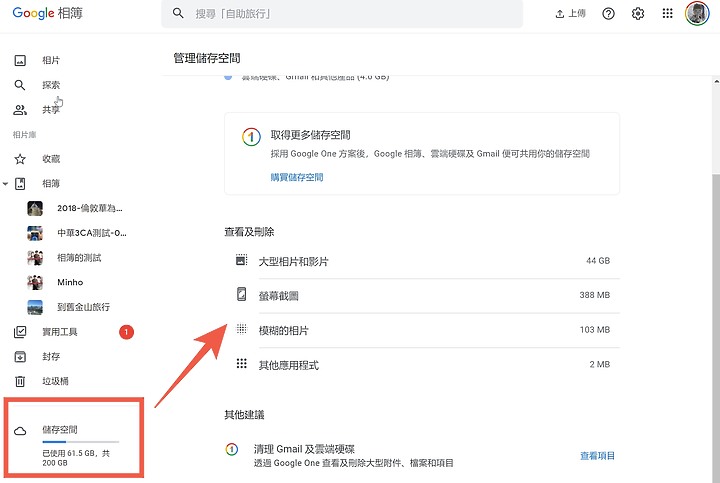Click the 模糊的相片 blur icon
The height and width of the screenshot is (483, 720).
pyautogui.click(x=242, y=329)
